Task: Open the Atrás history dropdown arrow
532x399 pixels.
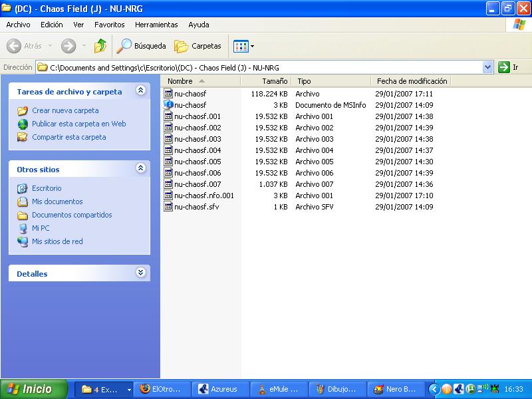Action: pos(51,45)
